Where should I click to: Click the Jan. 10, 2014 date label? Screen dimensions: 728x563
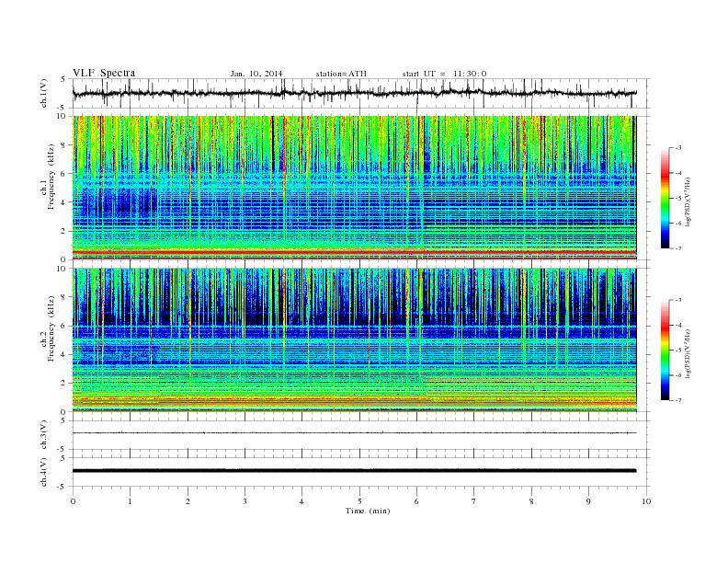coord(256,74)
